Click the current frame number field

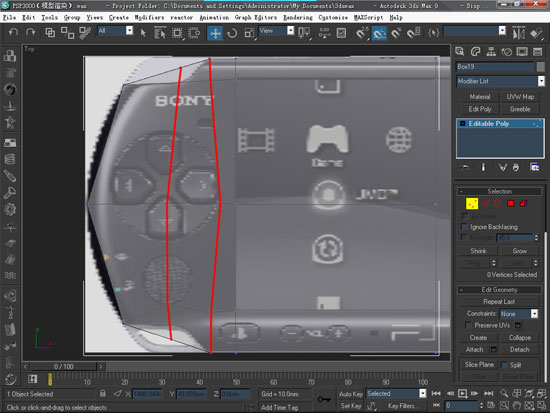(x=461, y=406)
